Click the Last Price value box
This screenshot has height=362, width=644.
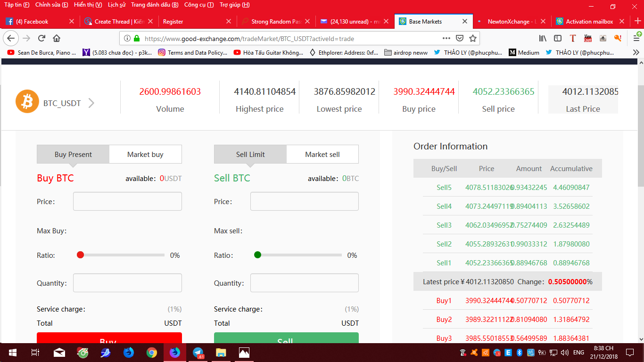point(583,99)
